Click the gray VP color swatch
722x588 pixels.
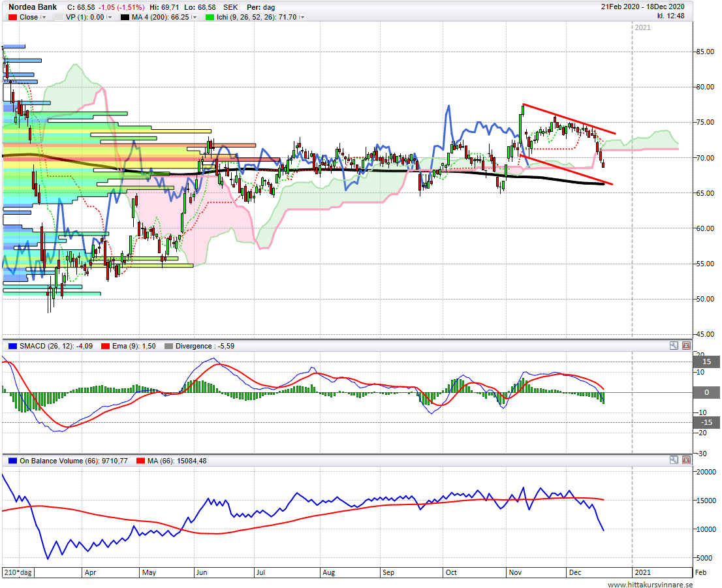coord(59,18)
